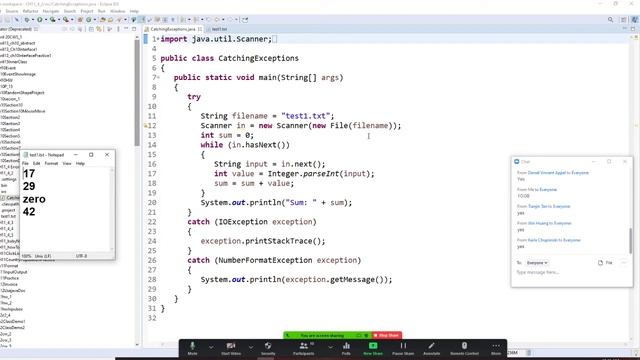Open Eclipse Search menu
640x360 pixels.
[70, 11]
